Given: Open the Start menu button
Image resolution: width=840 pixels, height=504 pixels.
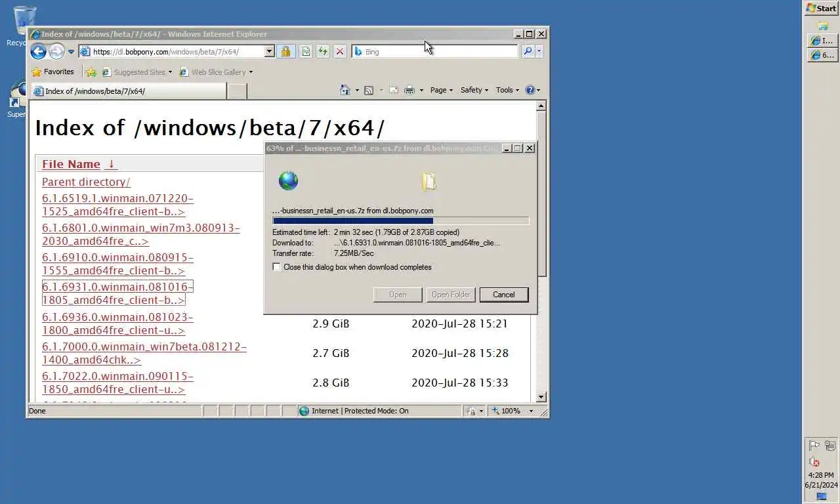Looking at the screenshot, I should click(822, 8).
